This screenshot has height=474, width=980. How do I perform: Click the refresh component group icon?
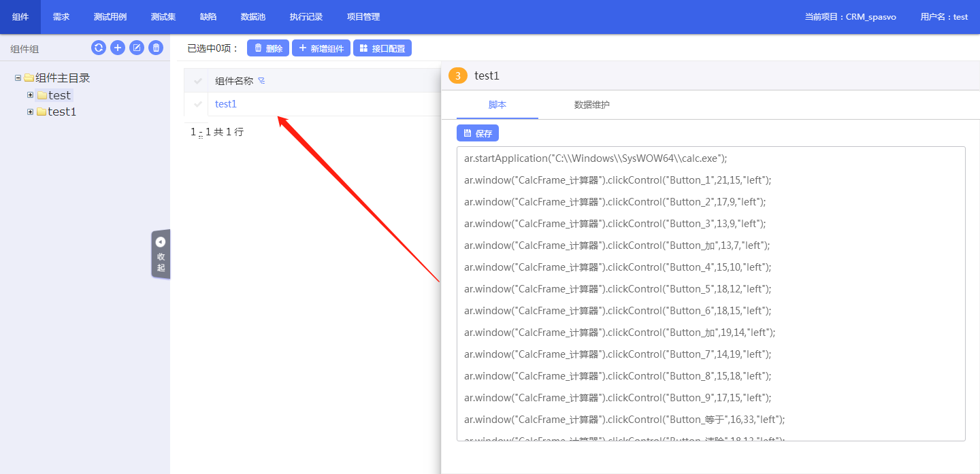coord(99,48)
